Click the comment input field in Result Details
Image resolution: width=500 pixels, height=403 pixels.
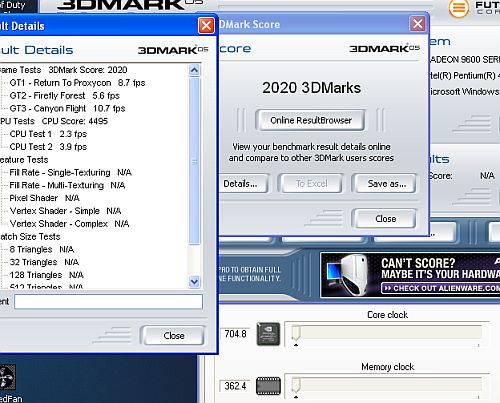tap(108, 302)
